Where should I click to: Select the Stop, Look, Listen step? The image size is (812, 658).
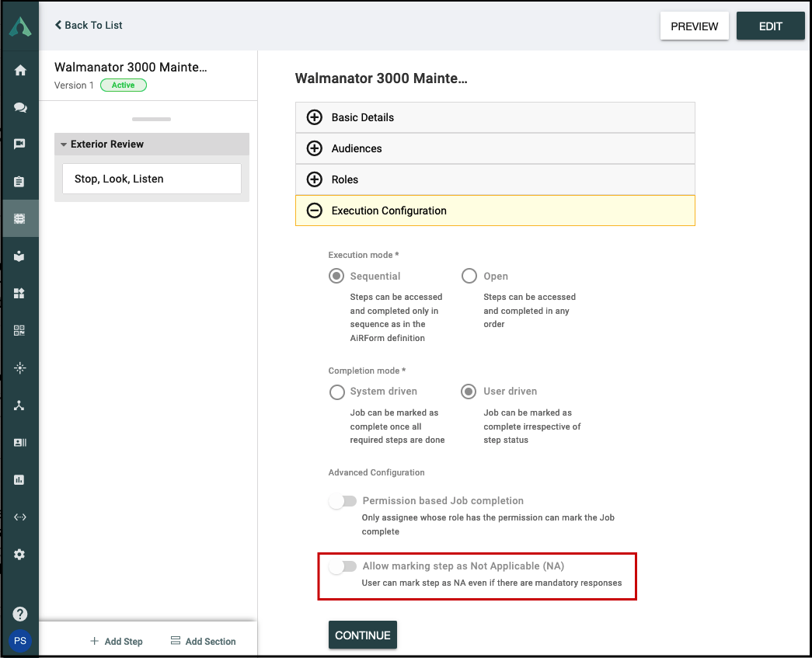(x=152, y=179)
